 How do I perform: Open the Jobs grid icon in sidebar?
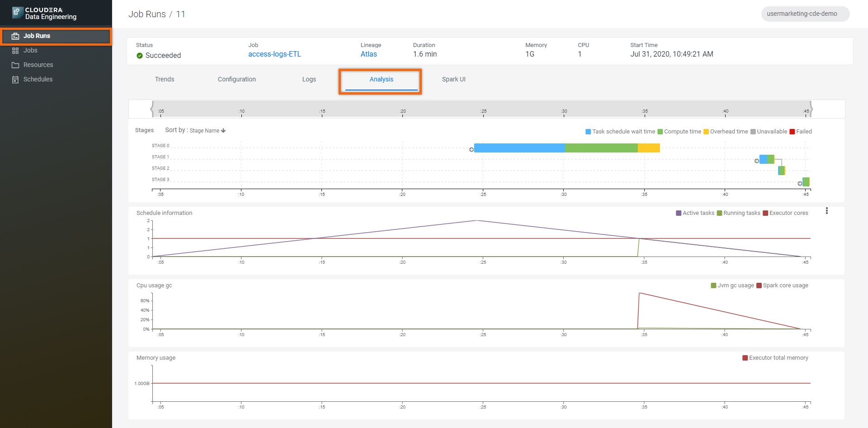click(x=15, y=51)
